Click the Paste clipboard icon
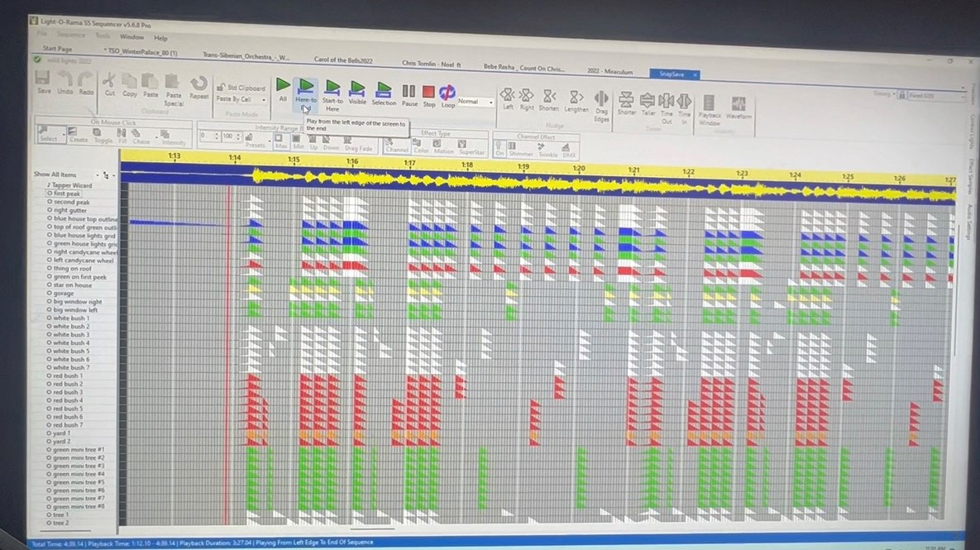This screenshot has height=550, width=980. 151,84
